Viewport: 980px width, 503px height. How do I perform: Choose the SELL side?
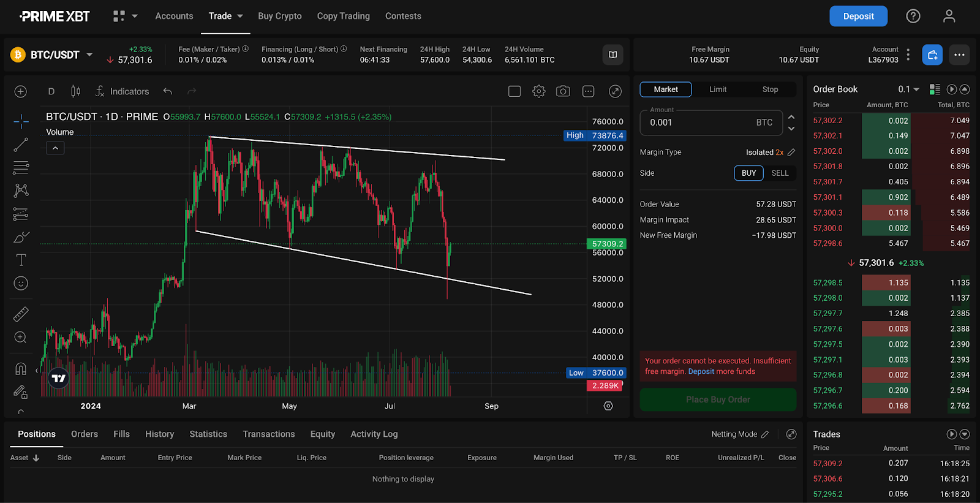pyautogui.click(x=780, y=173)
